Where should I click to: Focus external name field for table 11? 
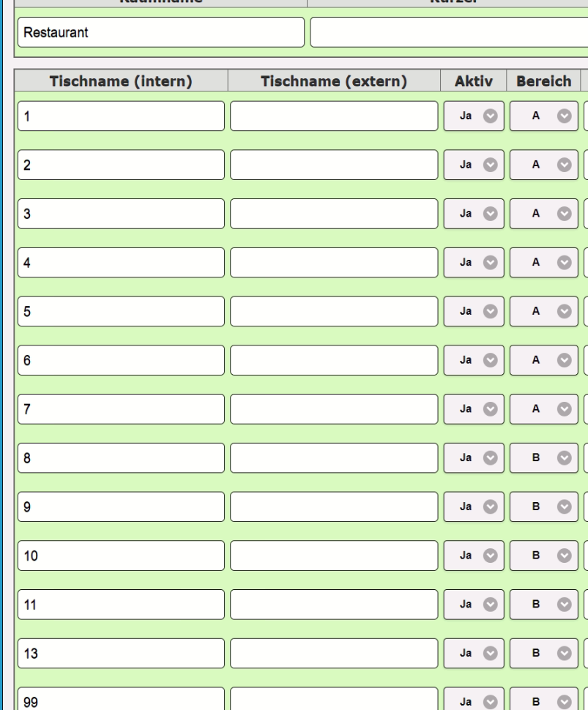pyautogui.click(x=334, y=605)
